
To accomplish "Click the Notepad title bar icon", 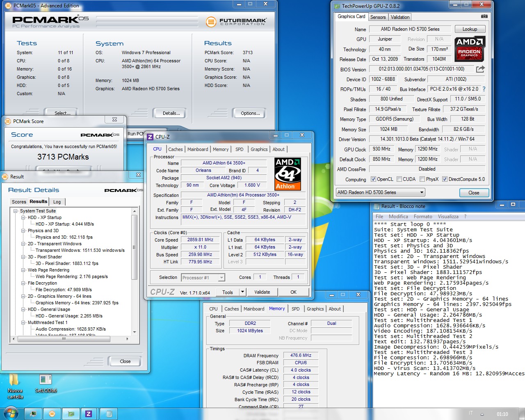I will pyautogui.click(x=377, y=206).
